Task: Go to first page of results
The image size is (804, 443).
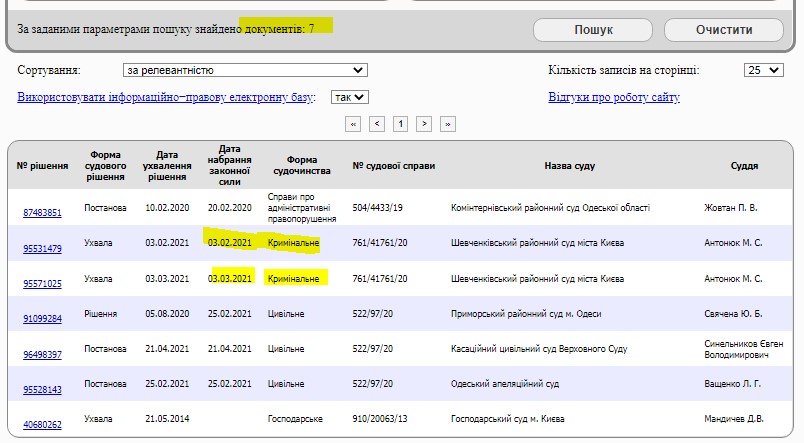Action: click(353, 124)
